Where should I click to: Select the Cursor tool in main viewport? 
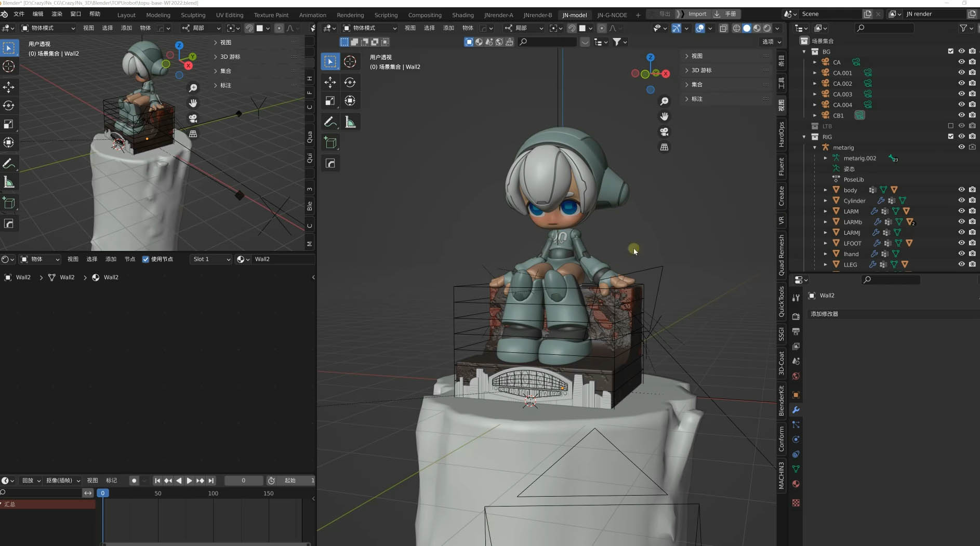click(350, 61)
